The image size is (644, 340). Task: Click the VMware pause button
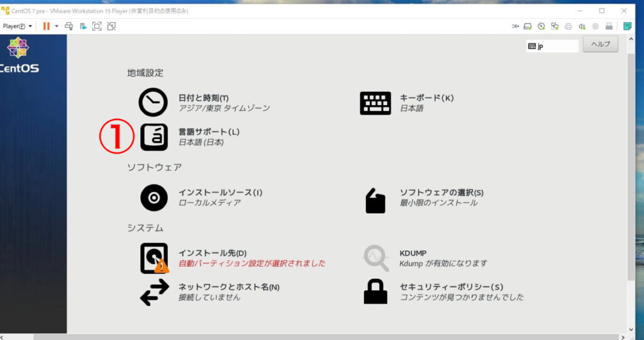pyautogui.click(x=46, y=26)
